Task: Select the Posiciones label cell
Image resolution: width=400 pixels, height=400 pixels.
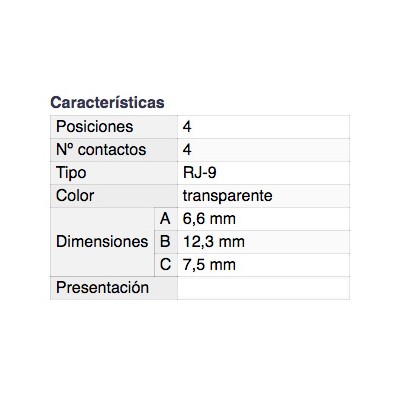Action: [x=114, y=127]
